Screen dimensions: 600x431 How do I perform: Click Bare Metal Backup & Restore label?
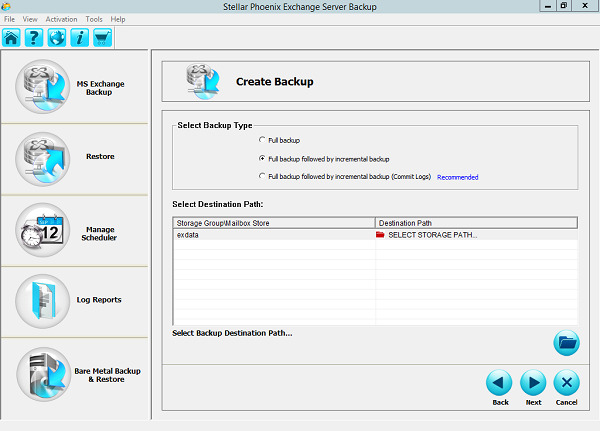pyautogui.click(x=107, y=375)
